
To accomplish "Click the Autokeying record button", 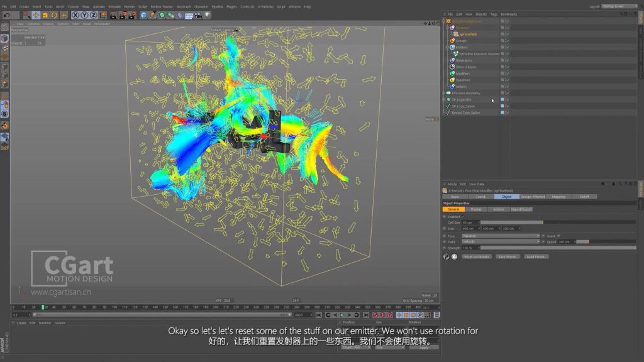I will point(382,315).
